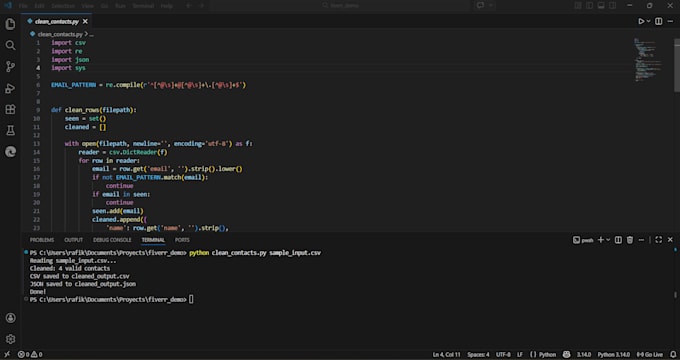Click the command center search box
Image resolution: width=680 pixels, height=360 pixels.
click(340, 6)
